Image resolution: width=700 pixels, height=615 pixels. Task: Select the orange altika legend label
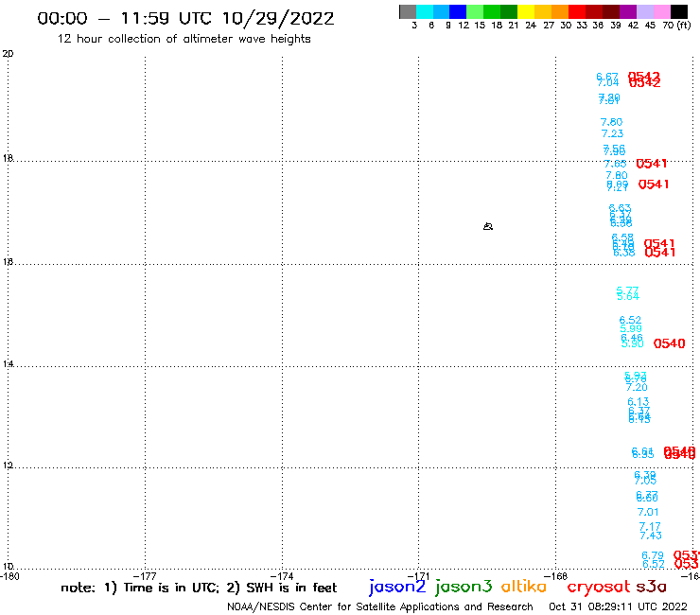524,587
